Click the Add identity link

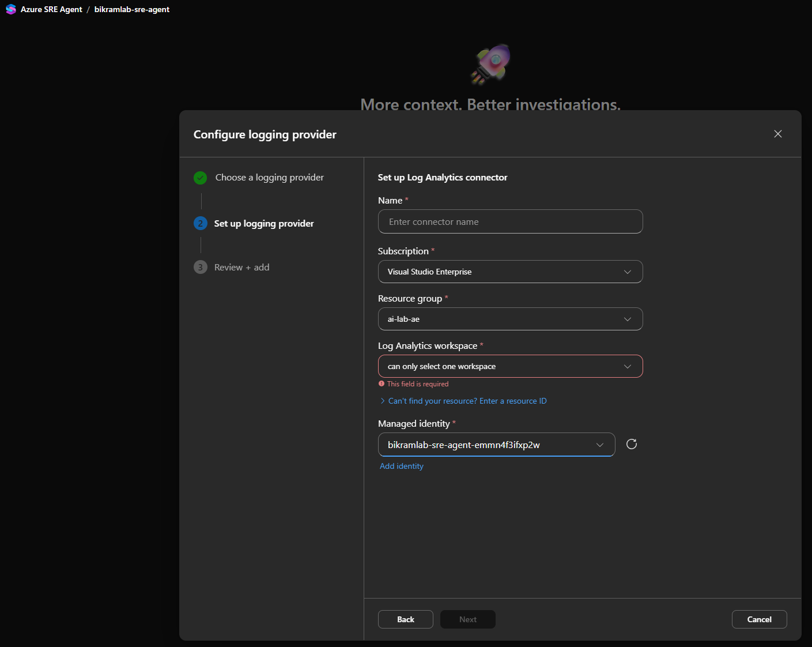point(402,466)
